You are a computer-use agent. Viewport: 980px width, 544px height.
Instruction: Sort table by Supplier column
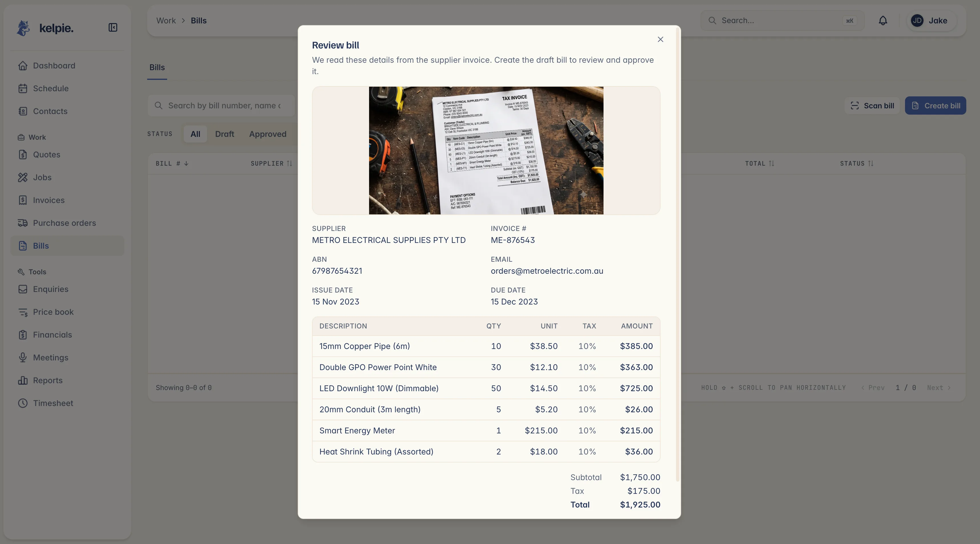coord(271,164)
